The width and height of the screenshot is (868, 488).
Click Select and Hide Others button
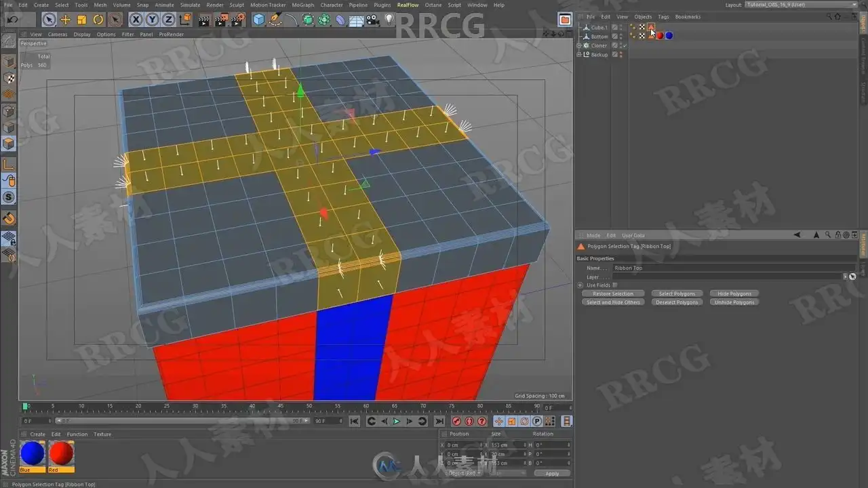(x=612, y=302)
